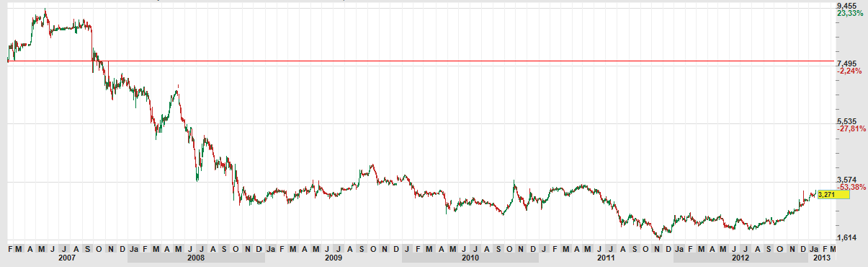Select the 2007 year label on time axis

(x=67, y=258)
